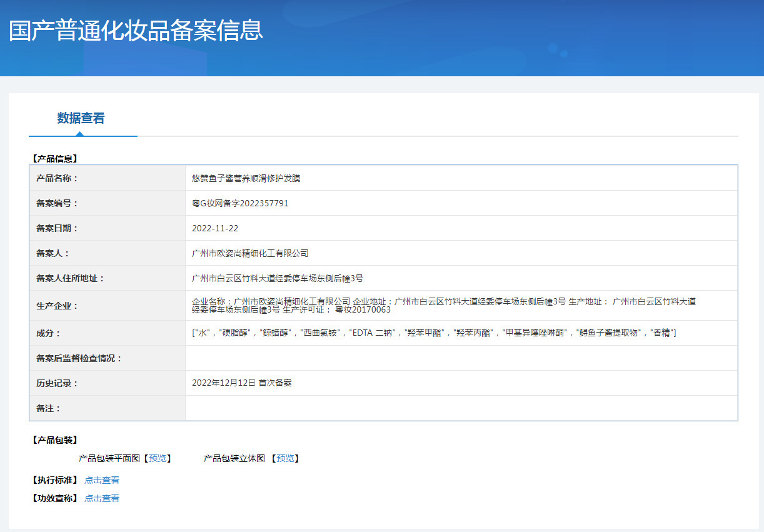This screenshot has height=532, width=764.
Task: Click the 生产企业 details text
Action: pos(443,305)
